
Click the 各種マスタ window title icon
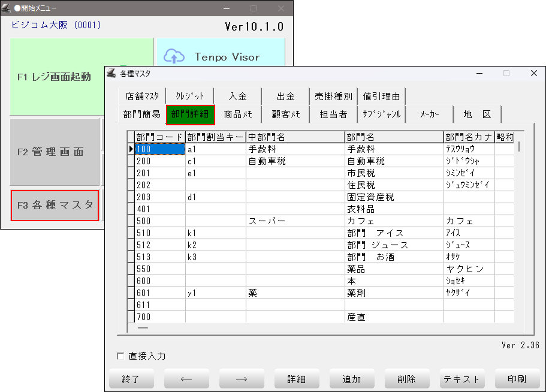111,73
